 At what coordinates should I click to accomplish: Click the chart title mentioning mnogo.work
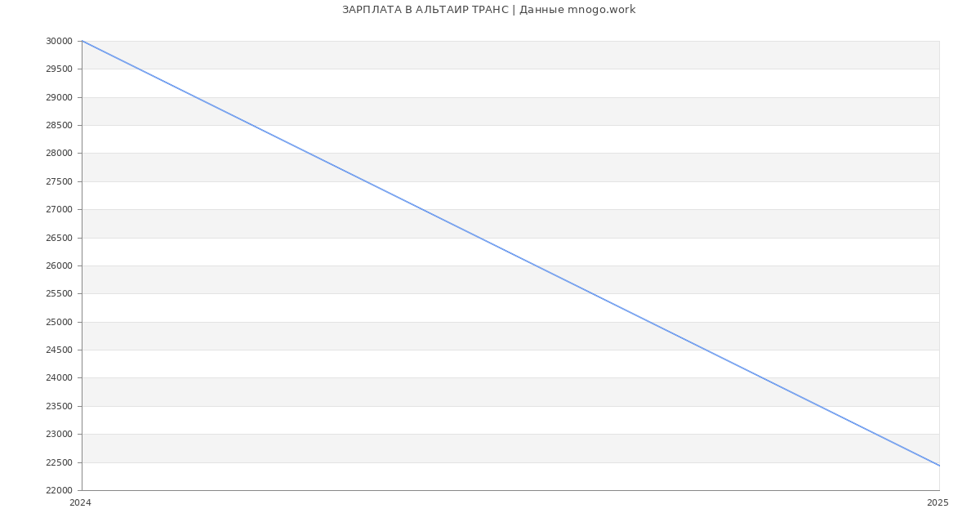point(488,10)
